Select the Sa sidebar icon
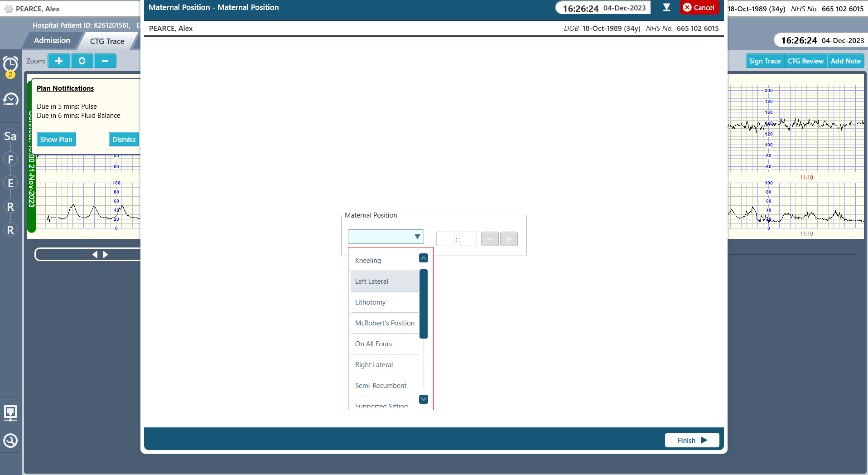Screen dimensions: 868x475 [10, 136]
